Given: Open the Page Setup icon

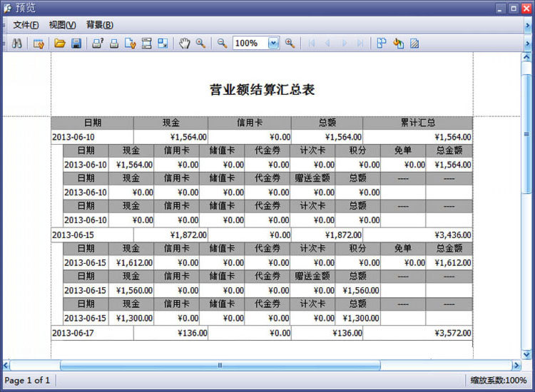Looking at the screenshot, I should coord(130,43).
